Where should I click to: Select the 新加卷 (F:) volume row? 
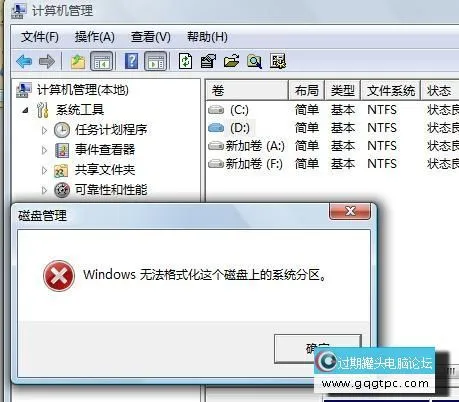point(332,164)
